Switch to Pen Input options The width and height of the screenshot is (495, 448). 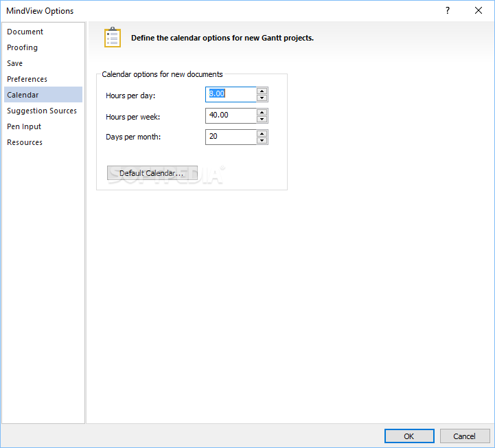43,126
